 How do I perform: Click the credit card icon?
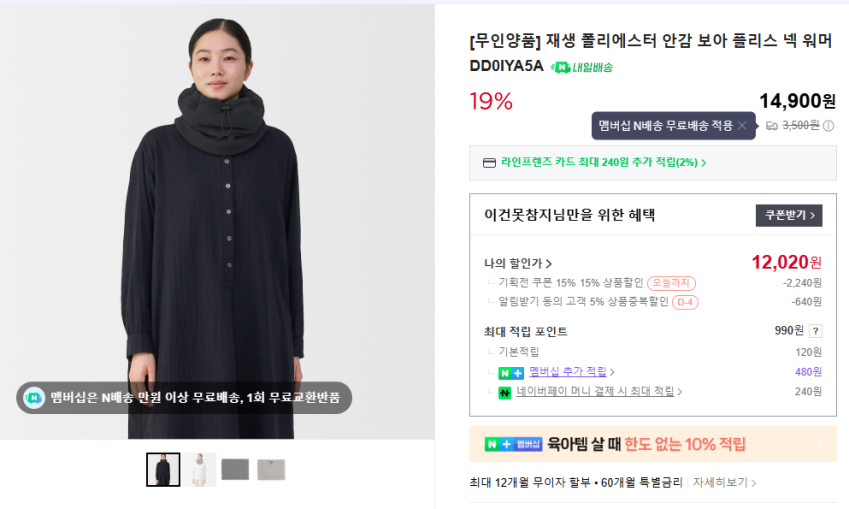click(x=489, y=163)
